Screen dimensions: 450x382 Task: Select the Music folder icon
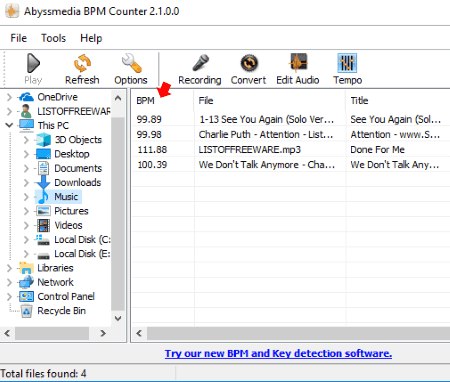(43, 197)
